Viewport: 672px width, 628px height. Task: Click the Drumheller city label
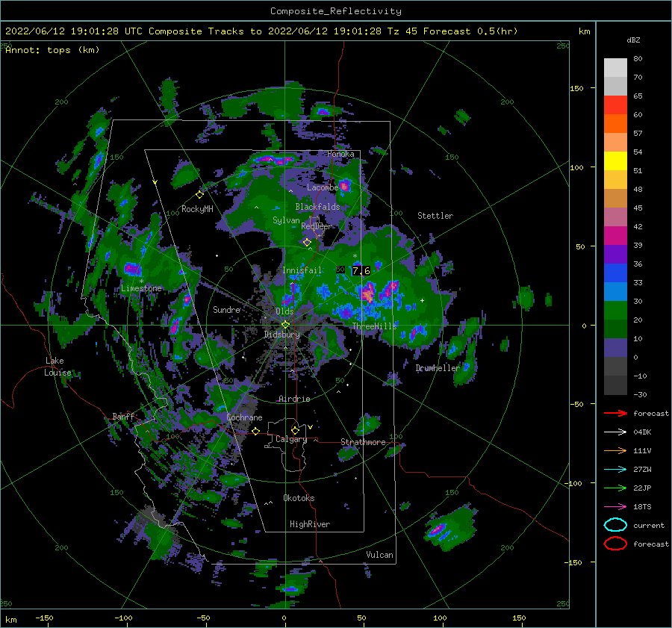coord(438,368)
